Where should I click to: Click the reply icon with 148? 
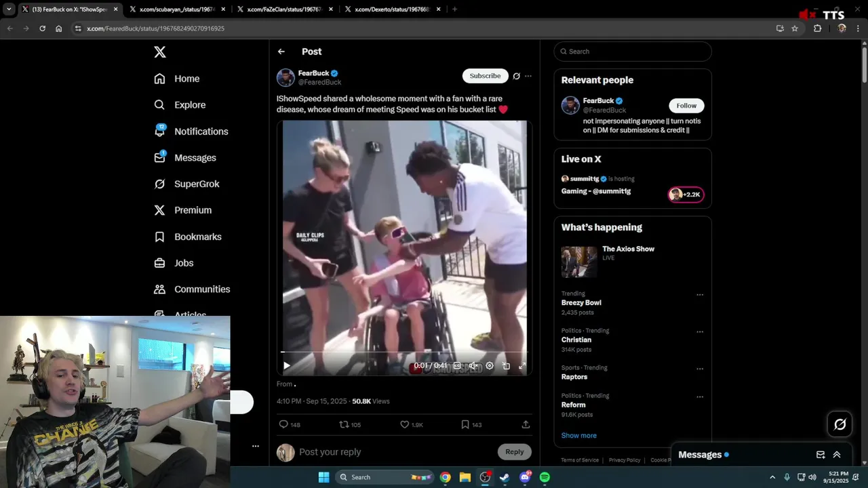290,424
